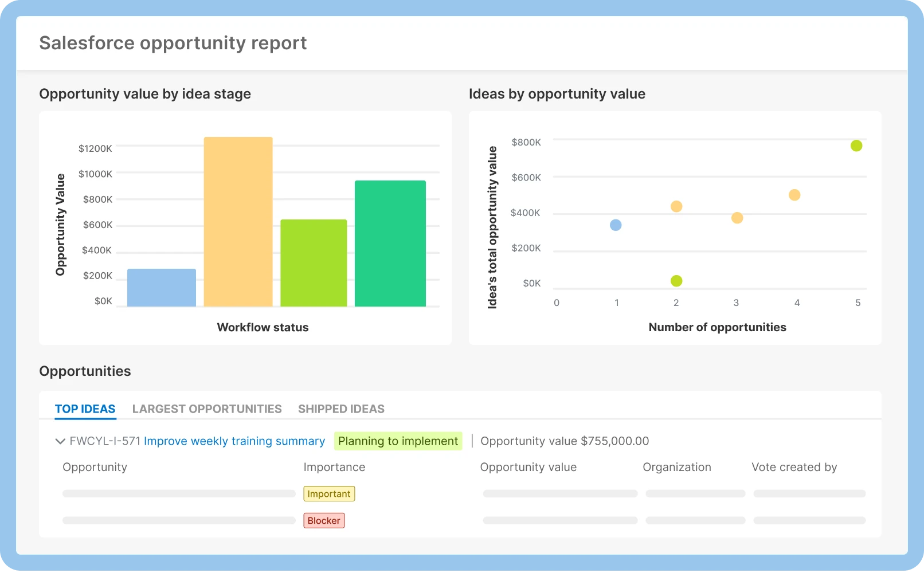Click the Organization column header
The width and height of the screenshot is (924, 573).
pyautogui.click(x=677, y=467)
